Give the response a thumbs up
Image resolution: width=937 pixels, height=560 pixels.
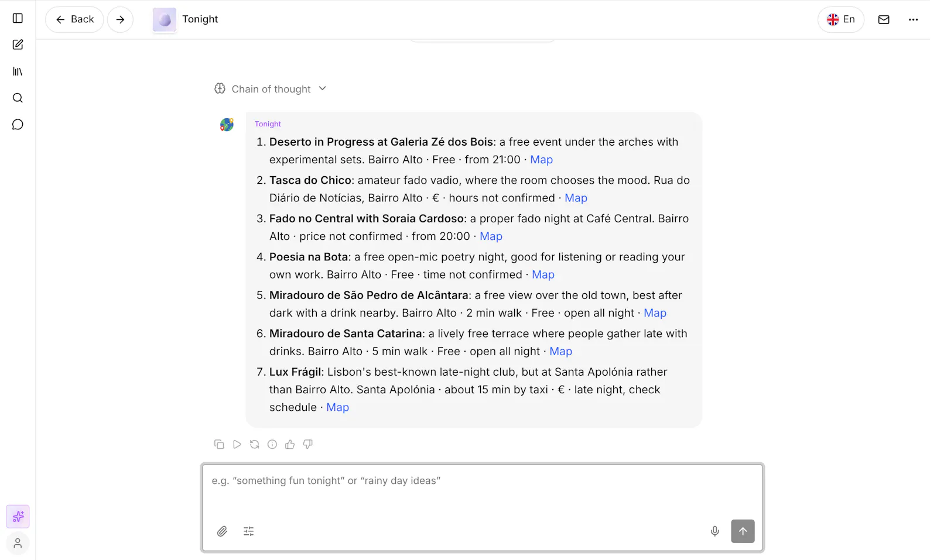[290, 445]
